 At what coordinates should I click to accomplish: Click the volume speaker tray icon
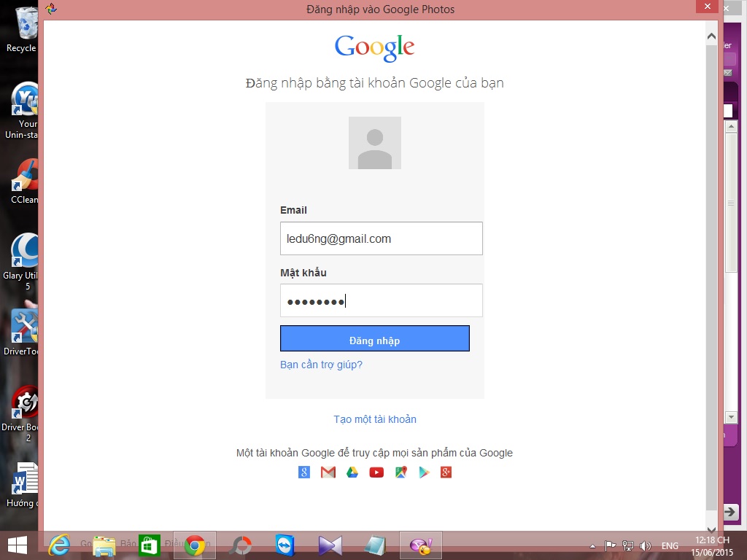646,545
